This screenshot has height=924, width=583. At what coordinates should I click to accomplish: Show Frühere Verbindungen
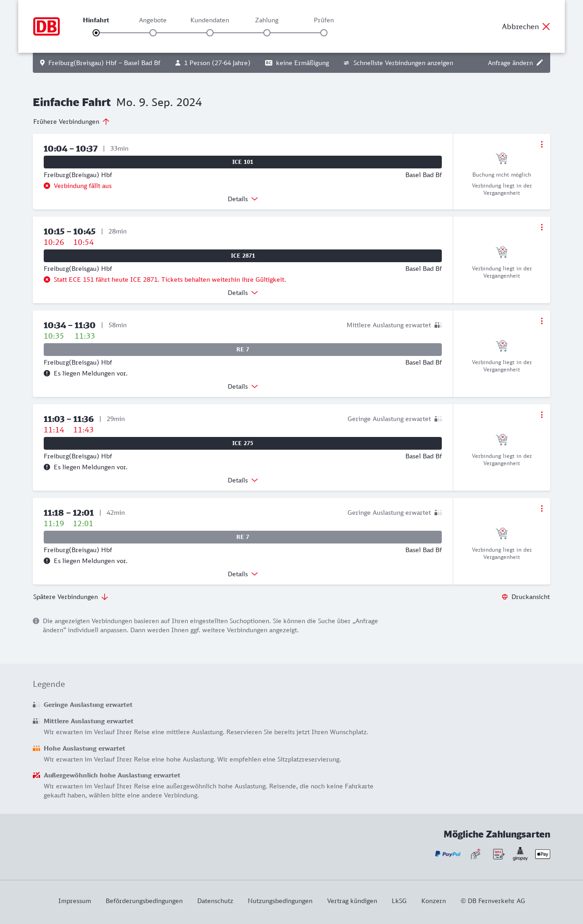(71, 122)
